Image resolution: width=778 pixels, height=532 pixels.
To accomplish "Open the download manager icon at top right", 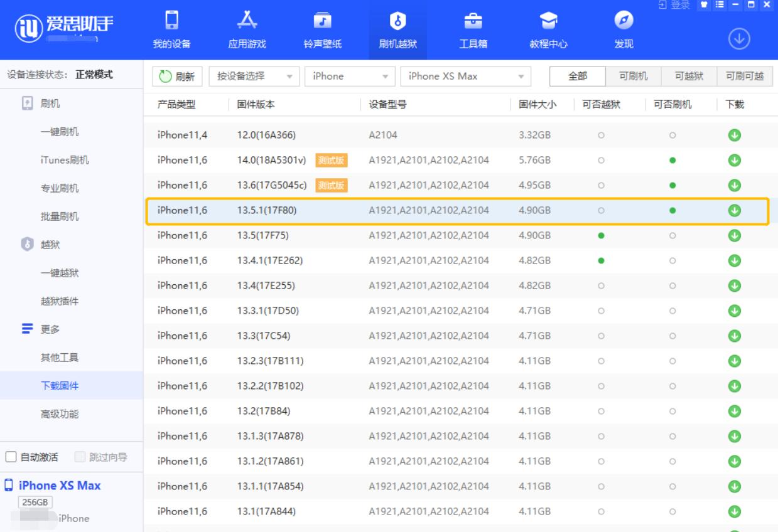I will 740,38.
